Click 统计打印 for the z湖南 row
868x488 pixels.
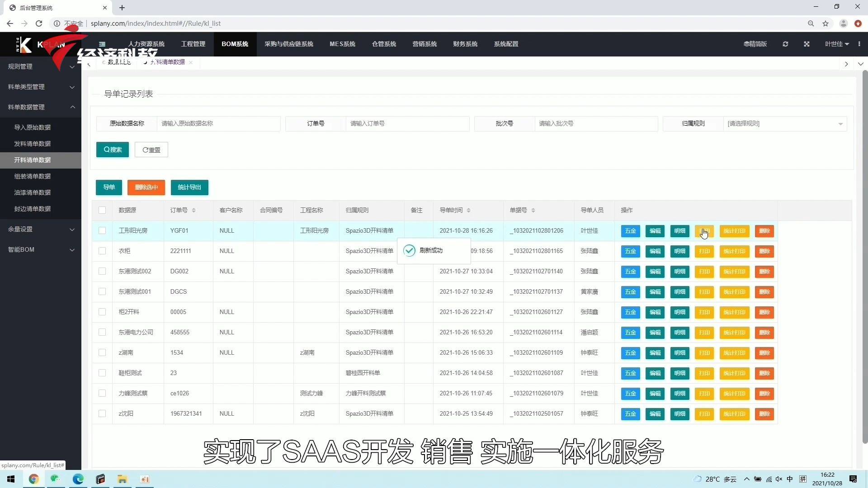[x=734, y=353]
